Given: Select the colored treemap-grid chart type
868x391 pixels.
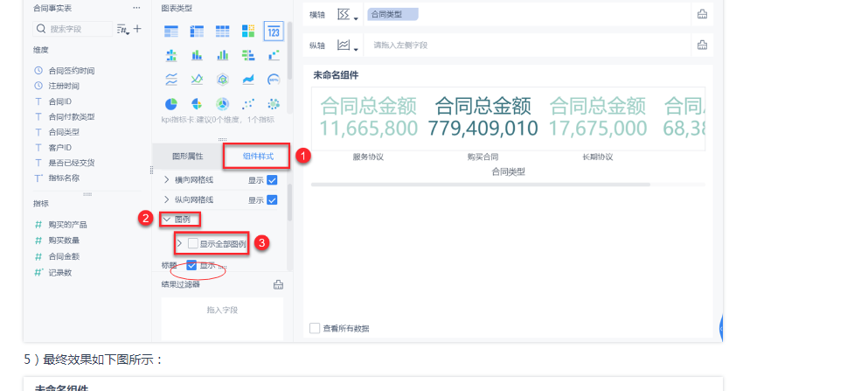Looking at the screenshot, I should click(248, 31).
